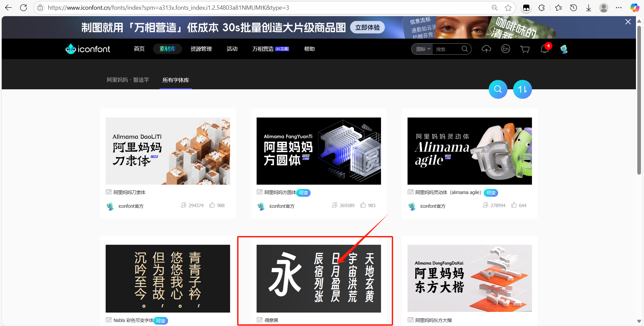Open the notifications bell with badge 4
The image size is (644, 326).
coord(545,49)
